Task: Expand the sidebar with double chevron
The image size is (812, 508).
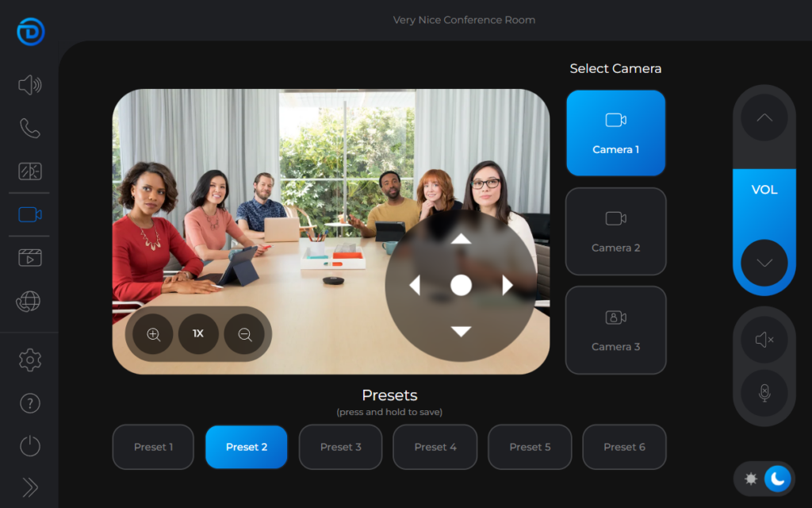Action: [29, 487]
